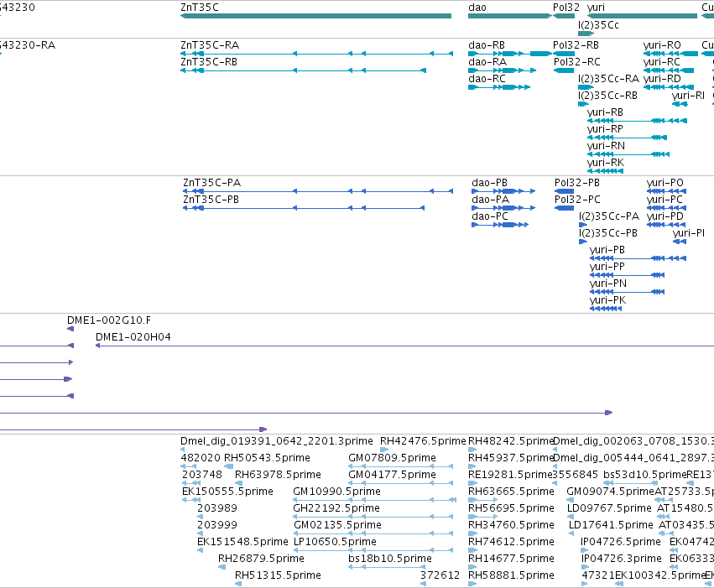The image size is (714, 588).
Task: Click the Pol32-PB protein feature
Action: [564, 191]
